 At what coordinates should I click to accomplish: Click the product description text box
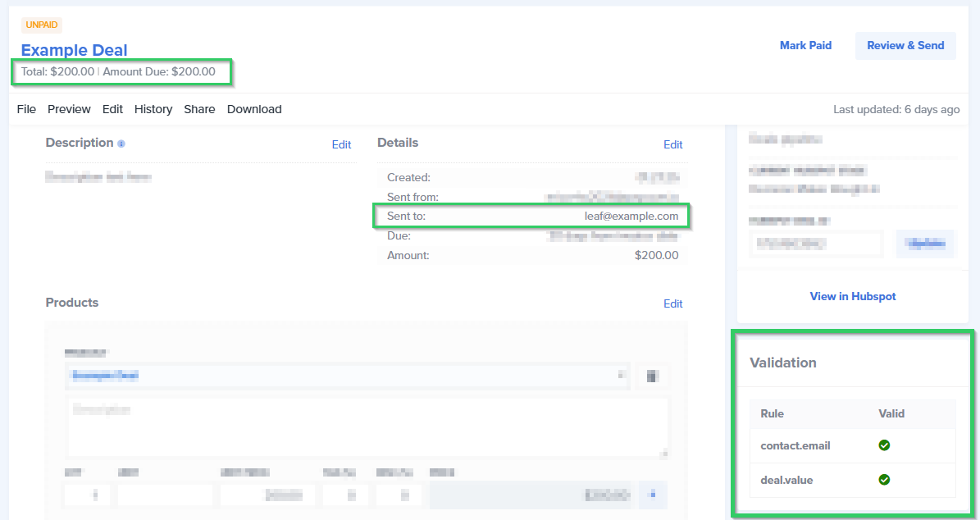368,426
